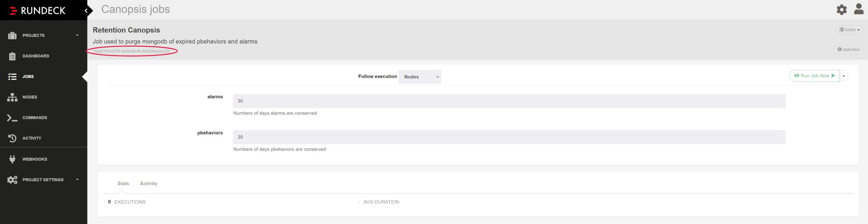The width and height of the screenshot is (868, 224).
Task: Open Activity section in sidebar
Action: [32, 138]
